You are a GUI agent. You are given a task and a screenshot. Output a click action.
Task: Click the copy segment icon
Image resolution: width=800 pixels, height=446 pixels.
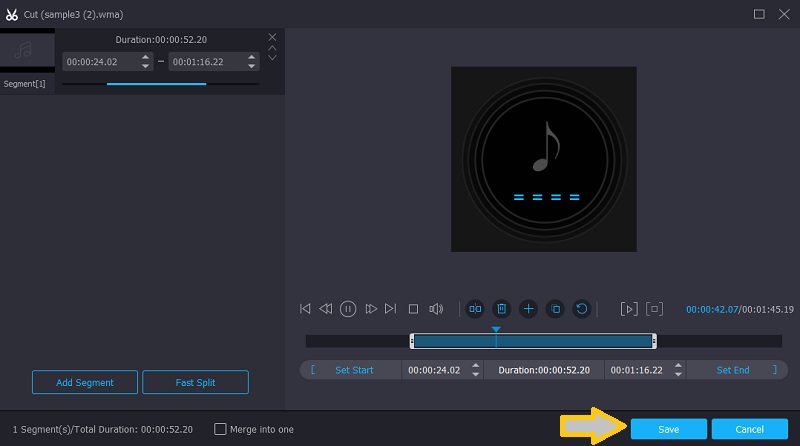(x=555, y=309)
